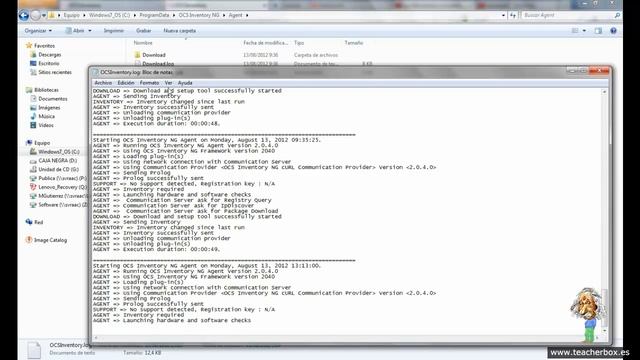Open the Notepad Archivo menu

tap(103, 83)
